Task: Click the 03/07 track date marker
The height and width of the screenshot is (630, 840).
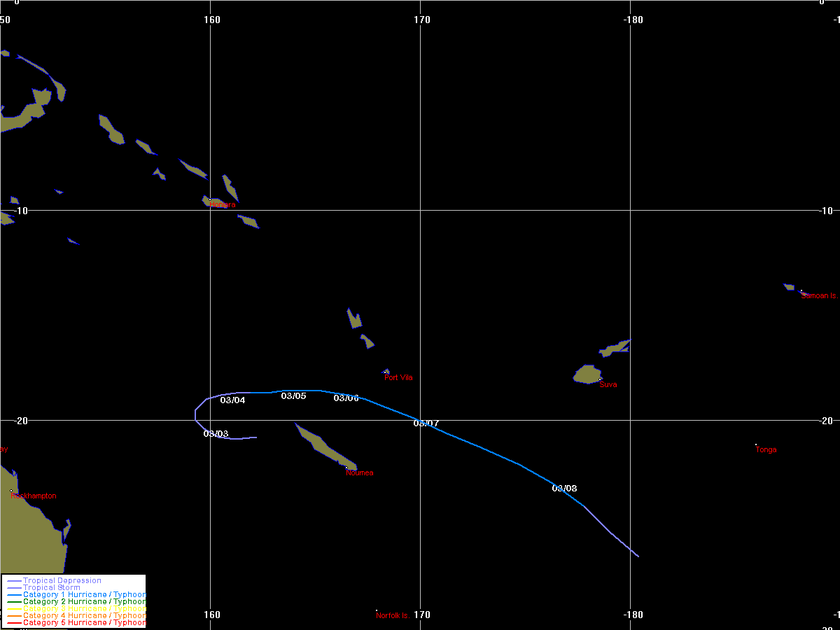Action: 426,423
